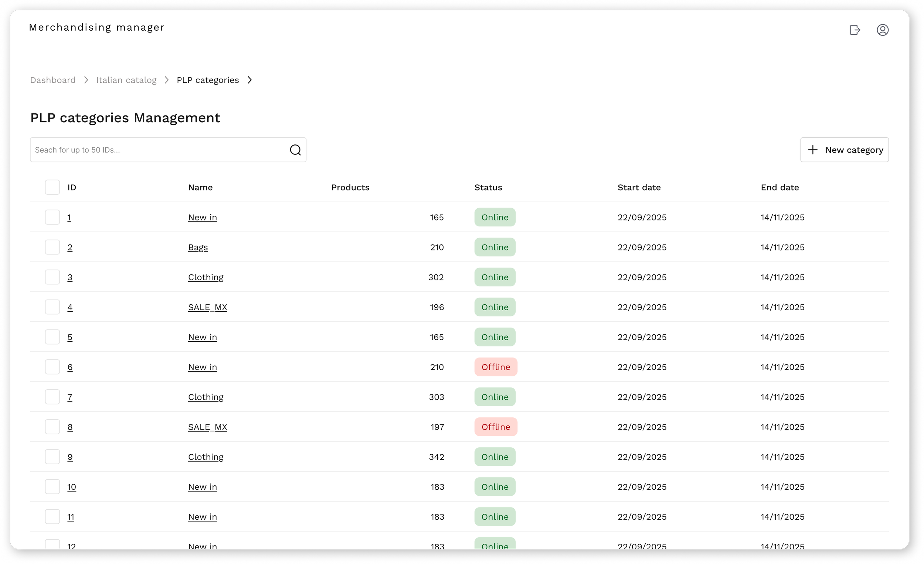Click the Offline status badge in row 6
Screen dimensions: 924x564
pyautogui.click(x=495, y=367)
